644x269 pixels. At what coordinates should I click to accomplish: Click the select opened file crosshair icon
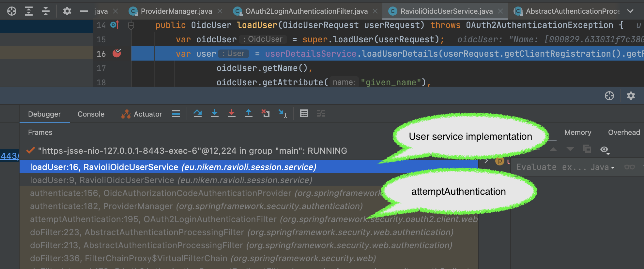12,11
